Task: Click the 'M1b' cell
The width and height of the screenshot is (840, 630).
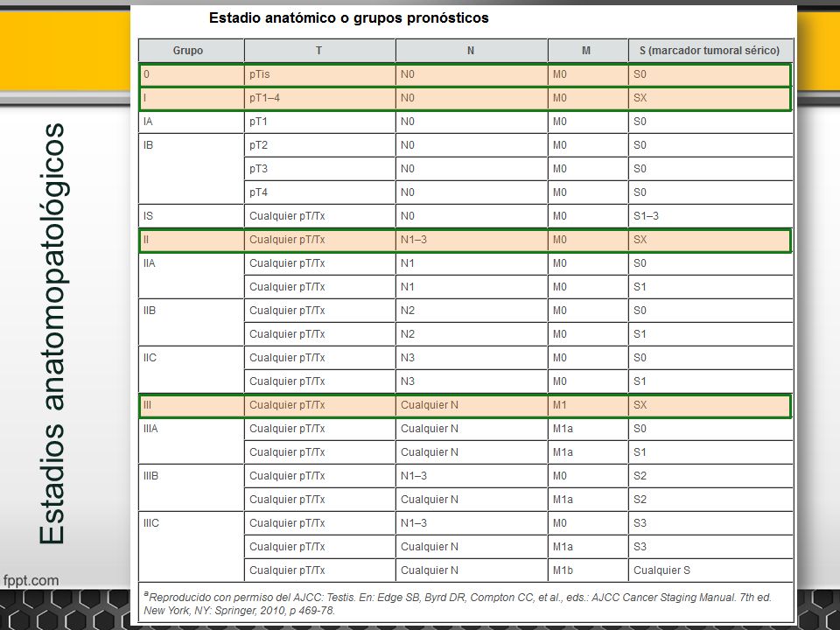Action: coord(588,570)
